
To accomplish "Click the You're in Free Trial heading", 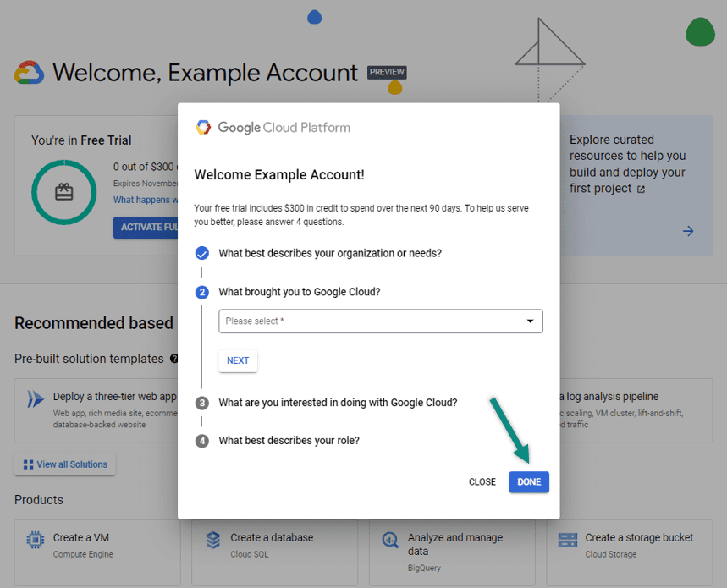I will pyautogui.click(x=81, y=140).
